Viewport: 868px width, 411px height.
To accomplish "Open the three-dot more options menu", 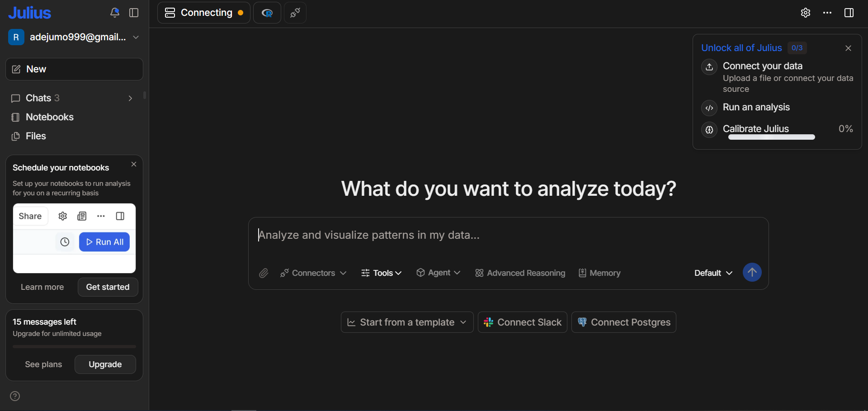I will click(827, 13).
